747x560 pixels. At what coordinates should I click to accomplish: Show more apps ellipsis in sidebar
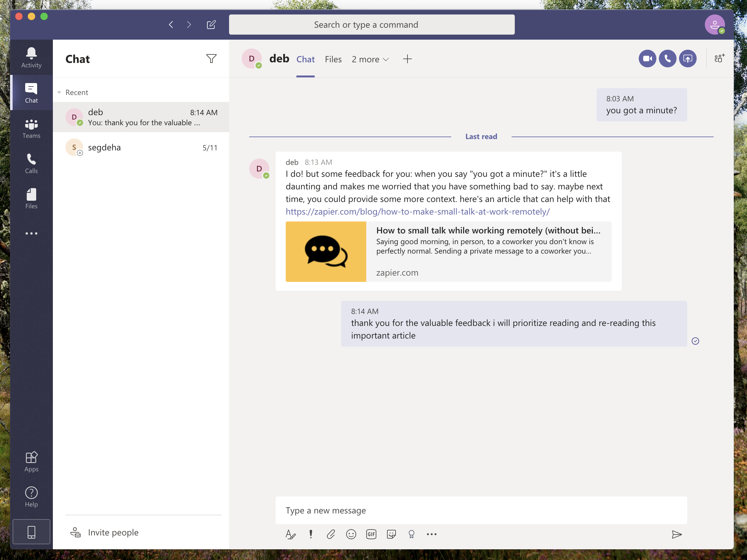point(31,233)
